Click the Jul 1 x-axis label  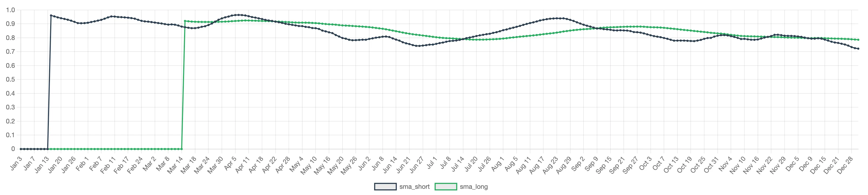click(x=431, y=163)
